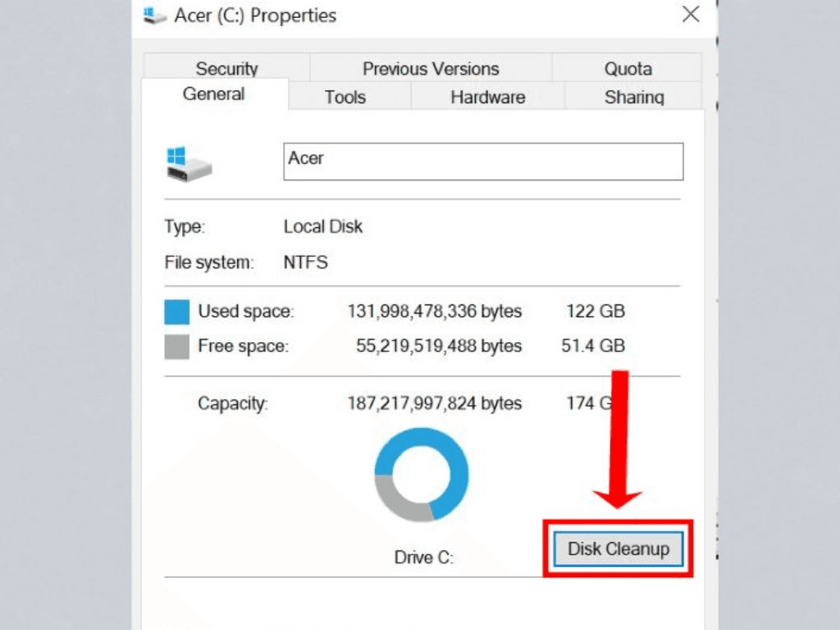
Task: Go to the Sharing tab
Action: [x=634, y=97]
